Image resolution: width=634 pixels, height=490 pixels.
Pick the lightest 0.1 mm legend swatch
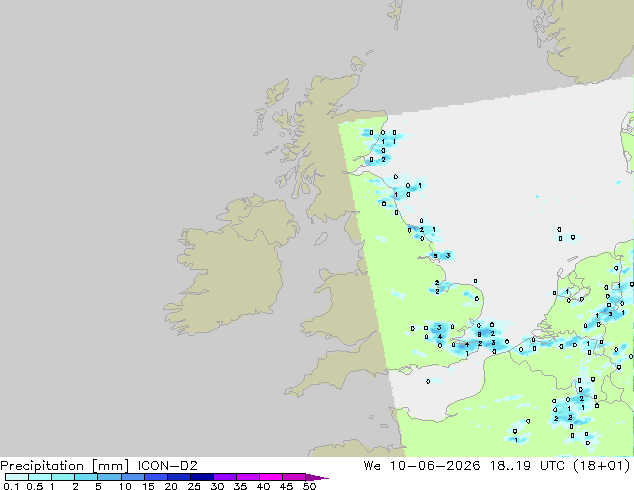point(17,477)
